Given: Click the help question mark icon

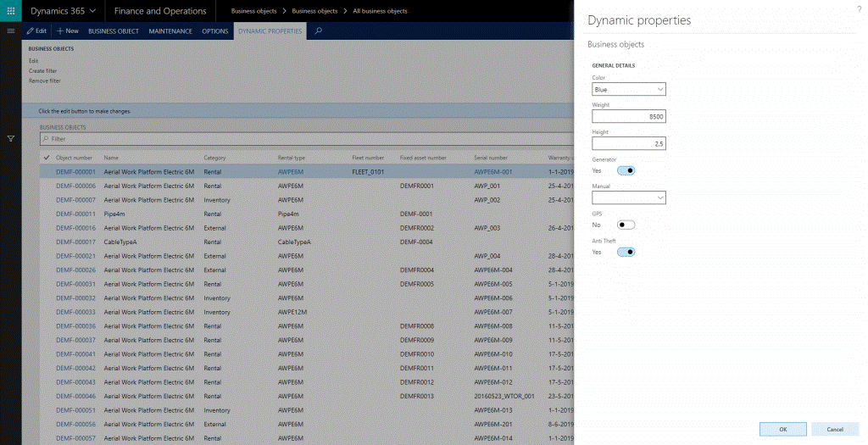Looking at the screenshot, I should coord(860,10).
